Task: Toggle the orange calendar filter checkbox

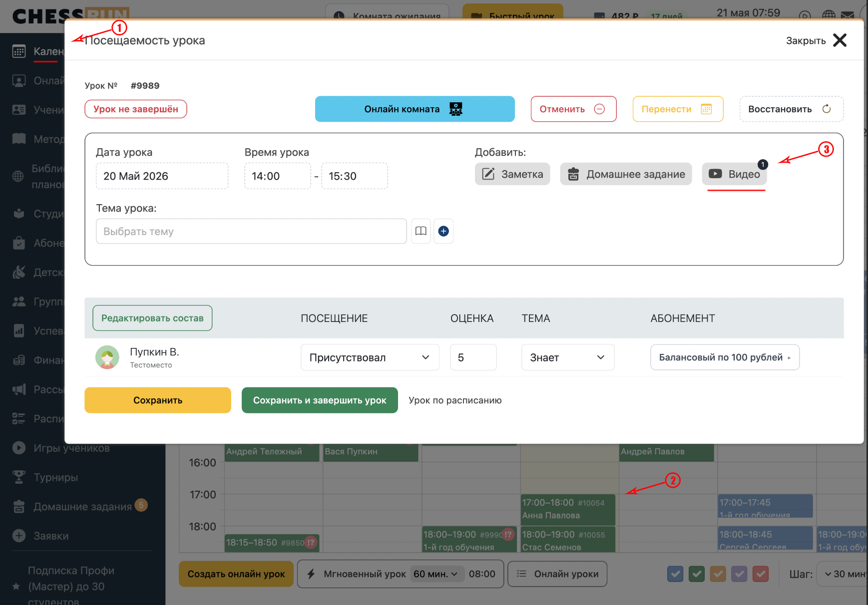Action: point(718,574)
